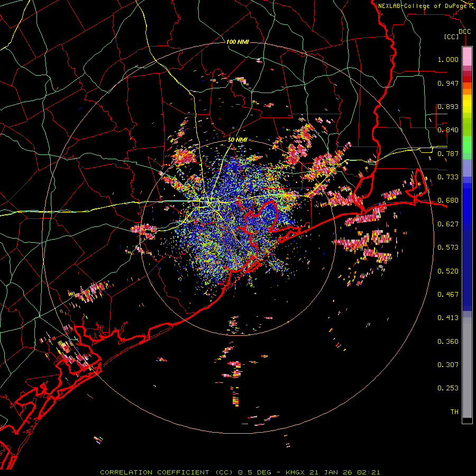Click the 0.467 scale value
The height and width of the screenshot is (476, 476).
point(448,295)
